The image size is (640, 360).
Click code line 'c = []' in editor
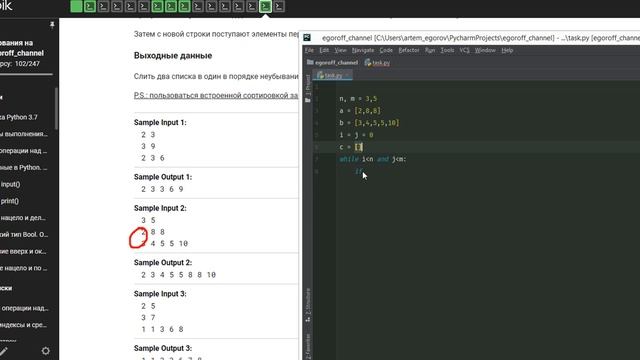351,147
